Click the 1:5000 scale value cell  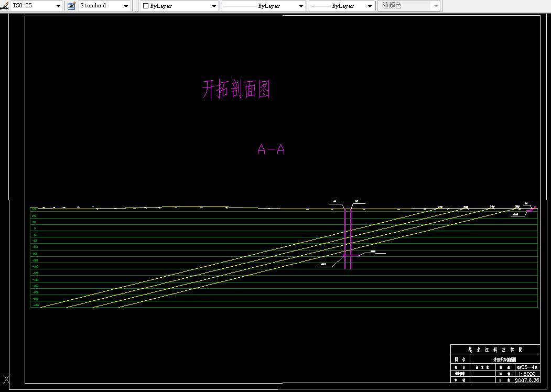click(527, 374)
